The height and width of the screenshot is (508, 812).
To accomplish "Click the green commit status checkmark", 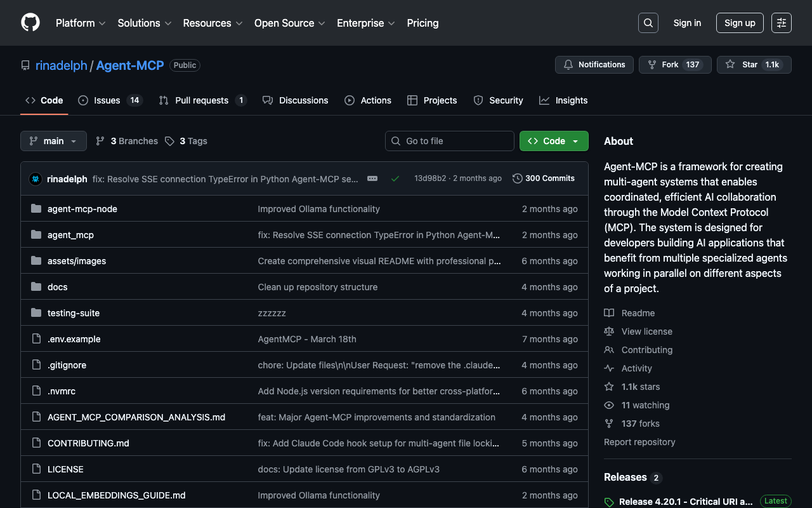I will 395,178.
